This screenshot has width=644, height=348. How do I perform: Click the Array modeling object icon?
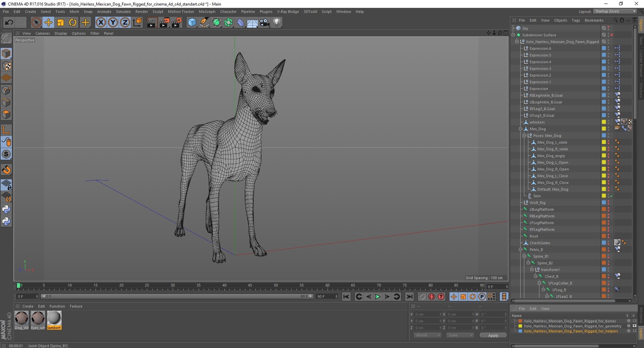[228, 22]
